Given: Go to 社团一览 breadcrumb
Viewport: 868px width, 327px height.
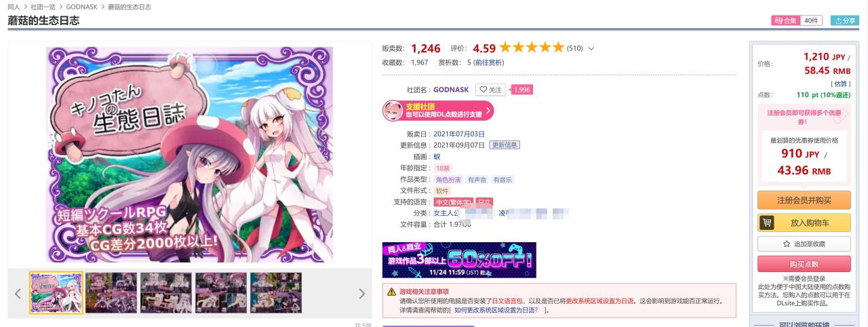Looking at the screenshot, I should click(x=42, y=7).
